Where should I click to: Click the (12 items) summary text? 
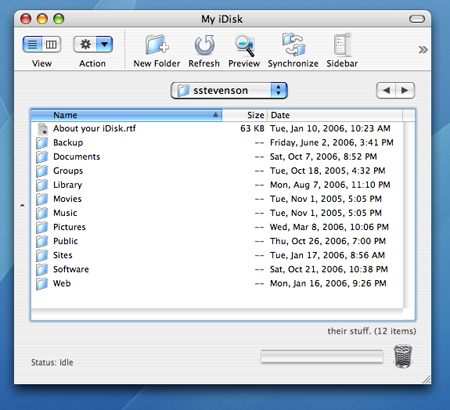point(395,331)
